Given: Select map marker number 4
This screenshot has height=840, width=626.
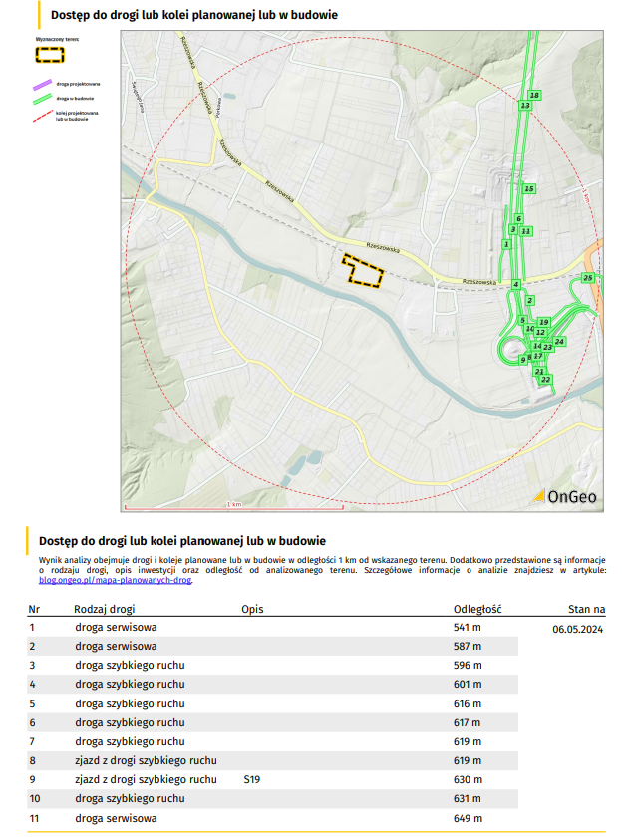Looking at the screenshot, I should 515,285.
